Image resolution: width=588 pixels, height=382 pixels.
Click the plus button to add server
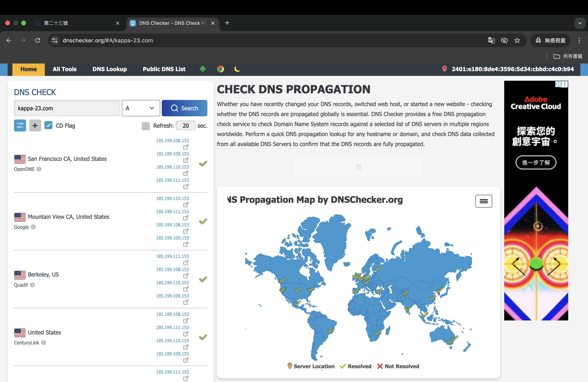click(x=35, y=126)
